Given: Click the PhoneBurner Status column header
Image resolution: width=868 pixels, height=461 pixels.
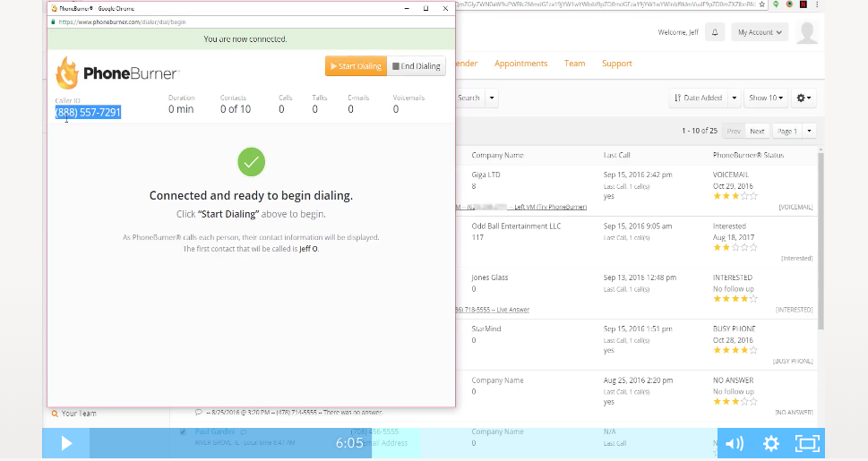Looking at the screenshot, I should [x=748, y=155].
